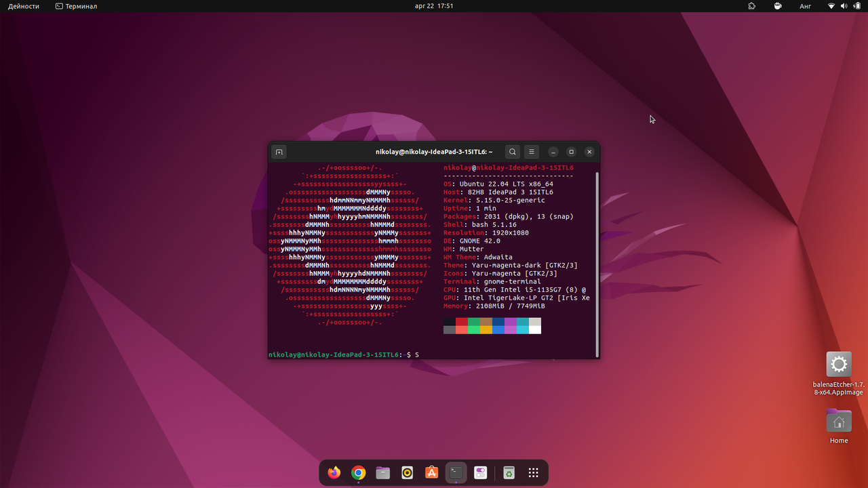Click the Theme line Yaru-magenta-dark
Screen dimensions: 868x488
click(511, 265)
